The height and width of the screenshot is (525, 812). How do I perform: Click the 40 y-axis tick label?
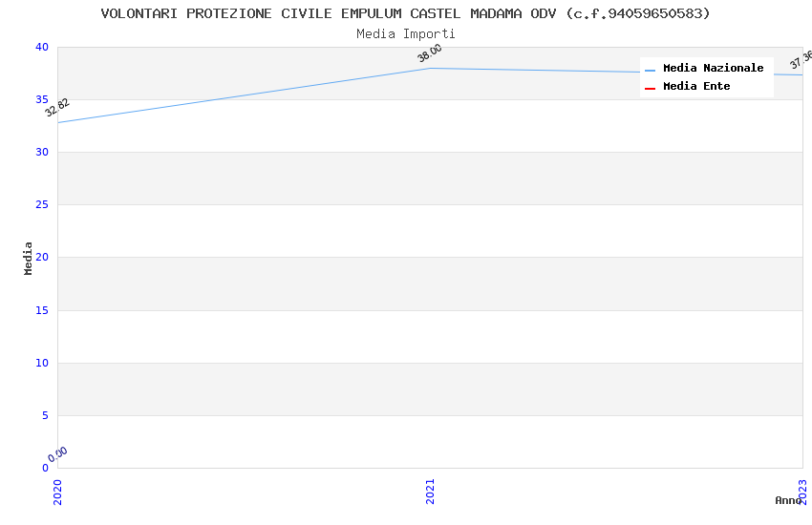tap(41, 47)
